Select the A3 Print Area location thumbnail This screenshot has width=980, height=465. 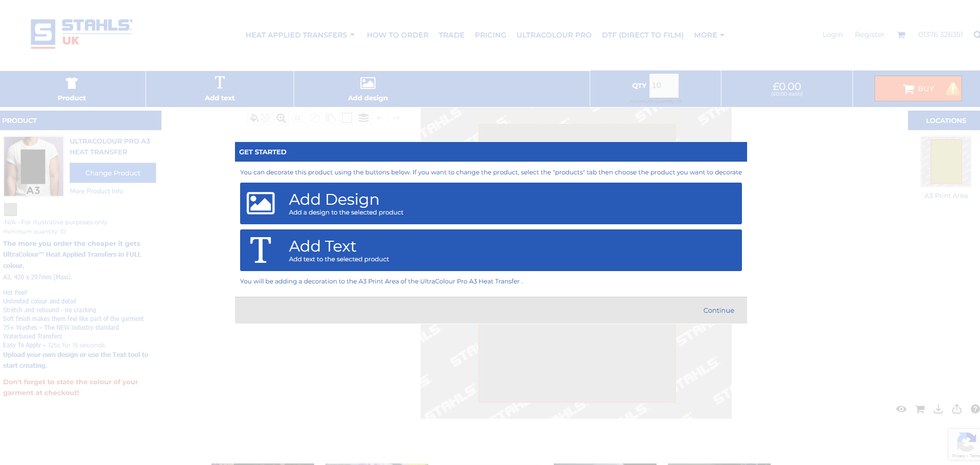[x=946, y=162]
